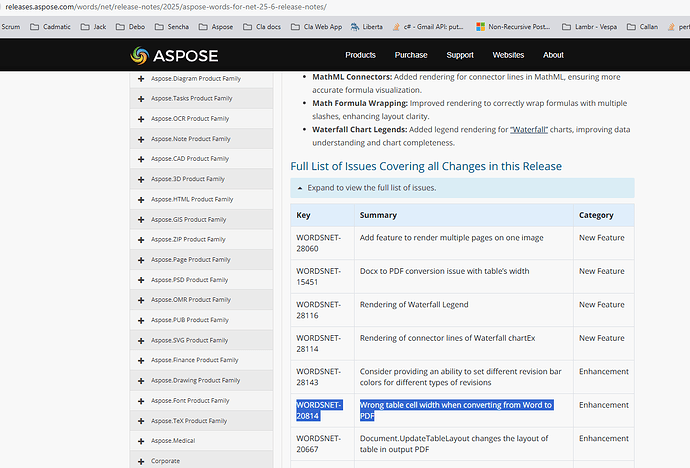Click the Aspose swirl logo
The width and height of the screenshot is (690, 468).
click(x=139, y=55)
